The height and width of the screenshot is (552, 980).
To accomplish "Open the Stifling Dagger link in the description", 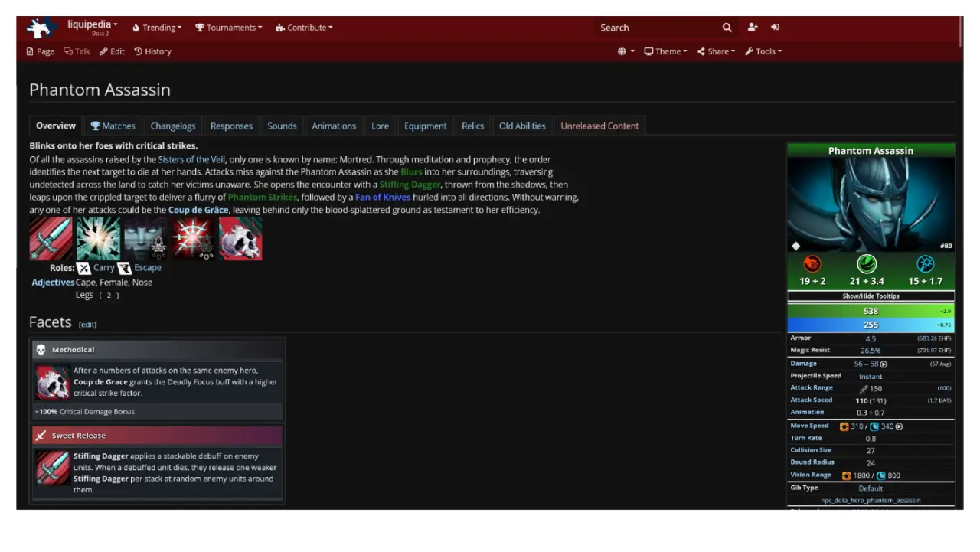I will (410, 185).
